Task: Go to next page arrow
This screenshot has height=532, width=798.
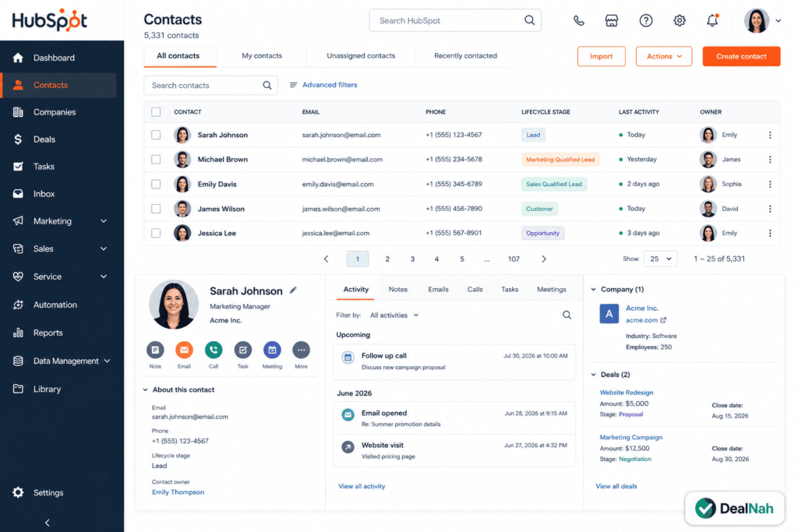Action: click(x=543, y=259)
